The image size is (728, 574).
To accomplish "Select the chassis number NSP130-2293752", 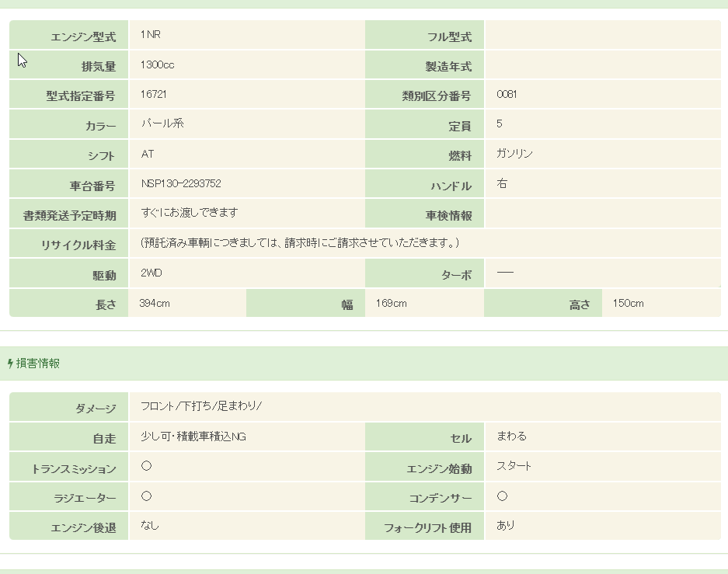I will pyautogui.click(x=181, y=184).
